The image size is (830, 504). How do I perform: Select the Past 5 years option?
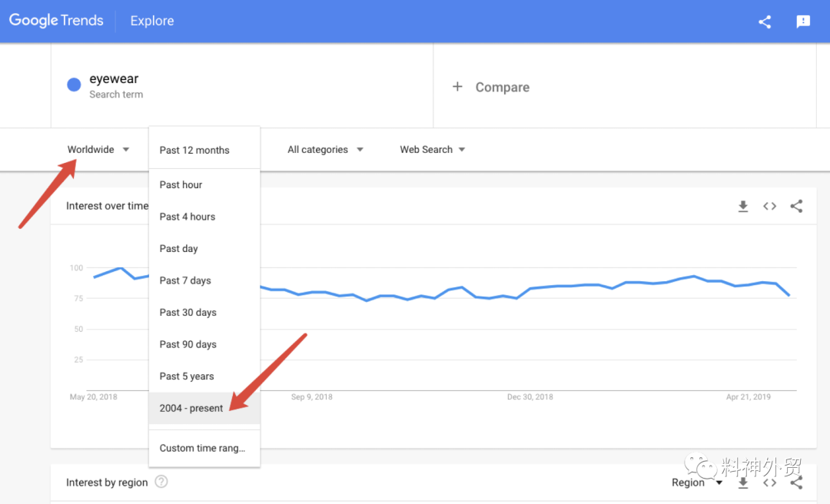[x=187, y=376]
